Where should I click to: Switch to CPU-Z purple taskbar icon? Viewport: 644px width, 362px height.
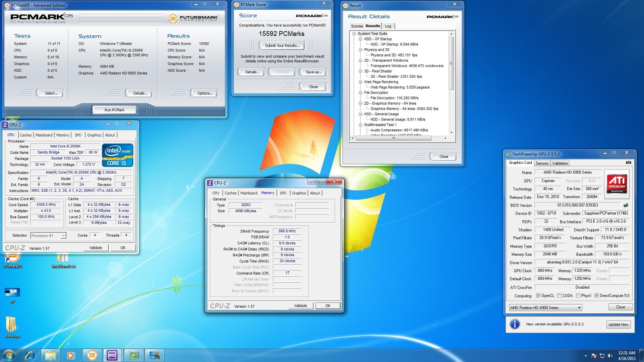point(112,355)
